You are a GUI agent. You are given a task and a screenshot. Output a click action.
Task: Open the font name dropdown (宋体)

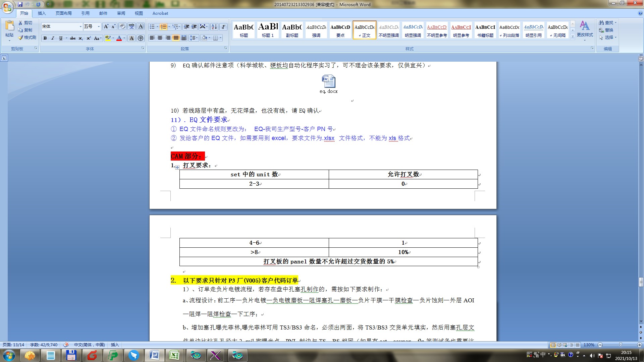coord(80,26)
